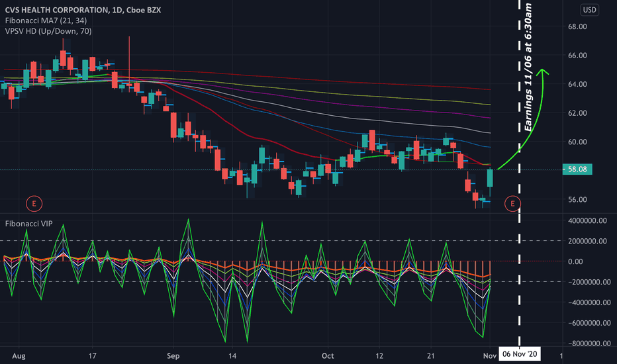The width and height of the screenshot is (617, 364).
Task: Click the 06 Nov '20 date label
Action: tap(520, 354)
